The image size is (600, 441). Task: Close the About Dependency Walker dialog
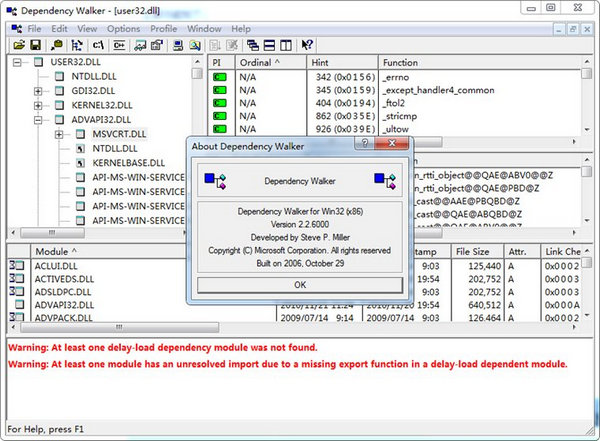[392, 144]
